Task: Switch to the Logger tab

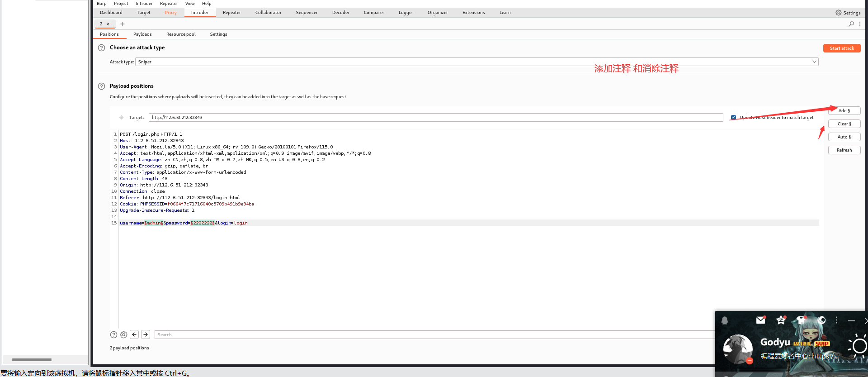Action: [x=406, y=13]
